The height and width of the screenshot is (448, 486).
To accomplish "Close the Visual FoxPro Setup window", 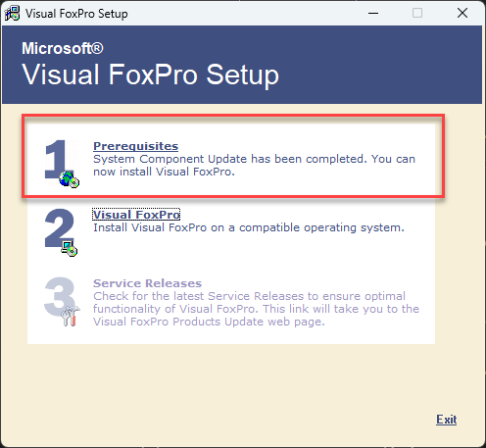I will coord(462,14).
